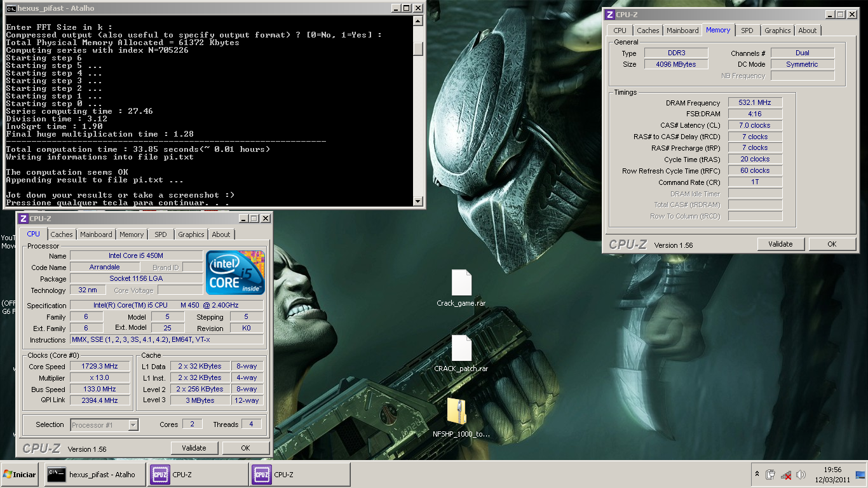The height and width of the screenshot is (488, 868).
Task: Open SPD tab in Memory CPU-Z window
Action: 747,30
